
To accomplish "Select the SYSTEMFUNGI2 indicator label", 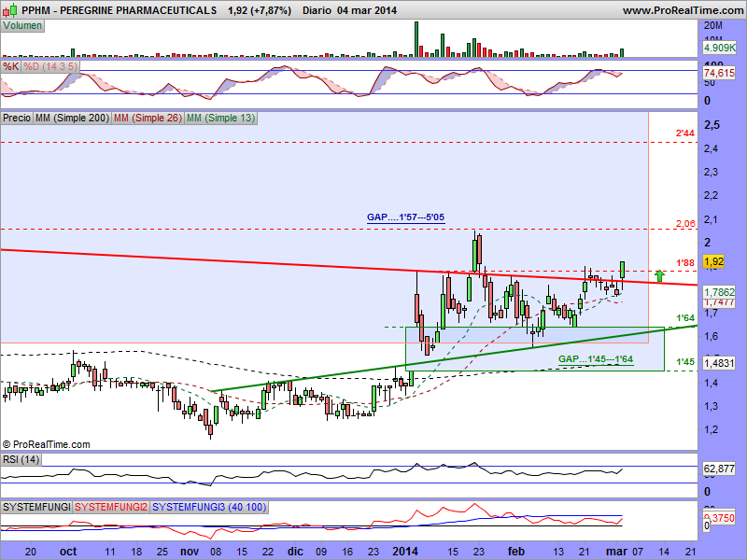I will point(110,506).
